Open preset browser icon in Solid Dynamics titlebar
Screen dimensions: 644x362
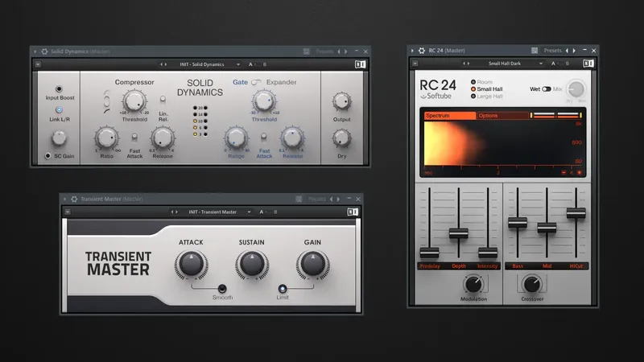tap(307, 51)
